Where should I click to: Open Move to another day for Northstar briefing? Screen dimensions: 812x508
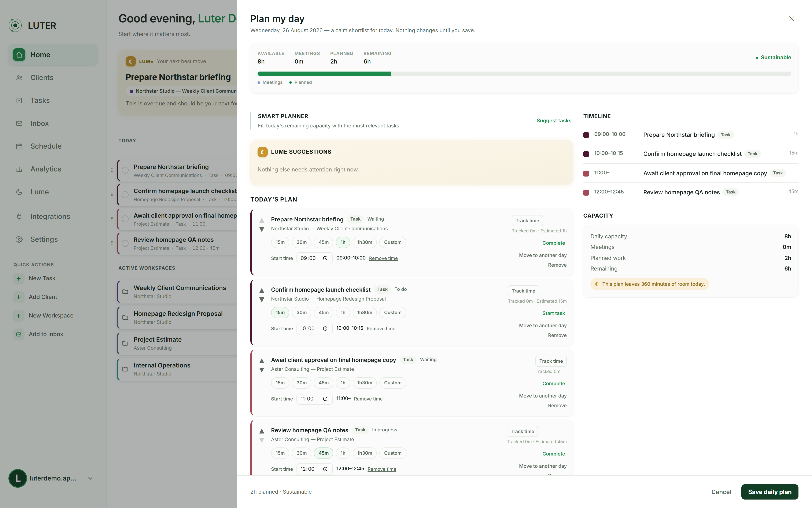543,255
